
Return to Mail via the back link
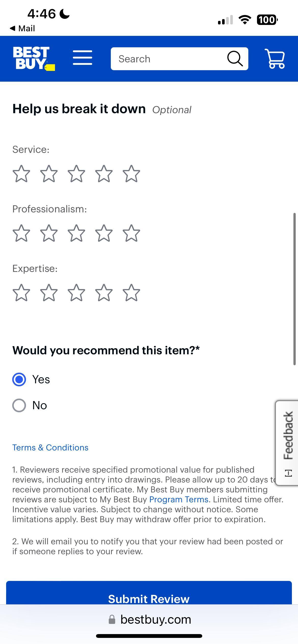[22, 28]
